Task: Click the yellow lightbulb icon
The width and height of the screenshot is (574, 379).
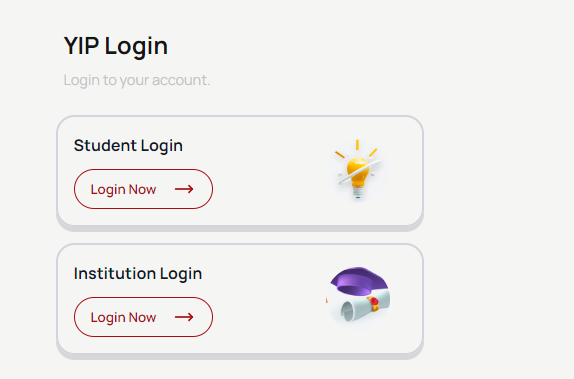Action: coord(358,171)
